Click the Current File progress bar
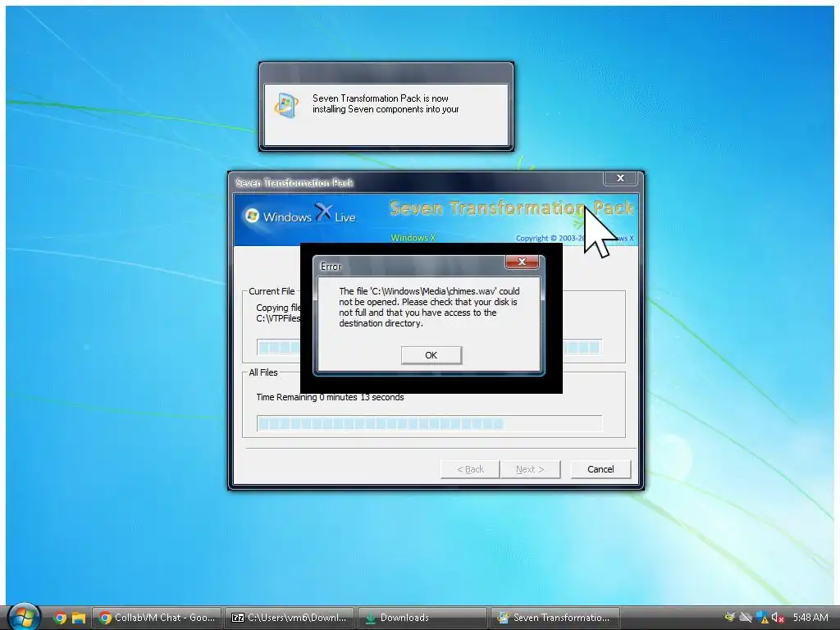This screenshot has height=630, width=840. [x=429, y=347]
